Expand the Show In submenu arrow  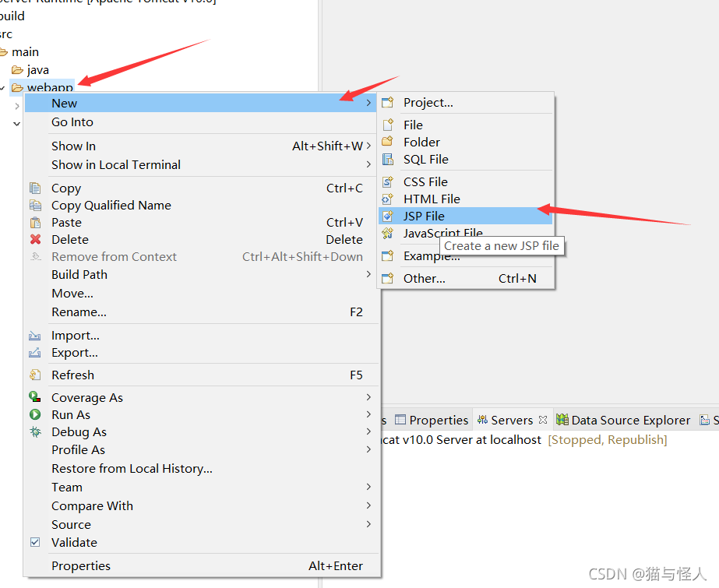[x=368, y=146]
